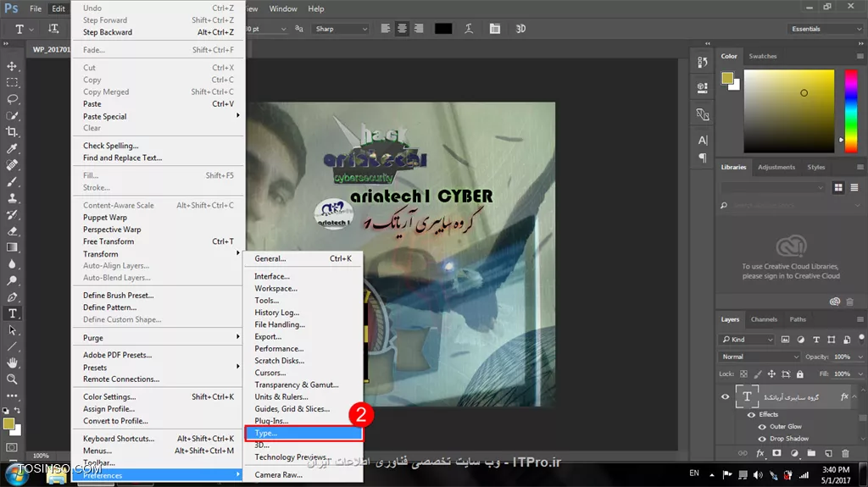Click the toolbar foreground color swatch
868x487 pixels.
click(x=8, y=424)
